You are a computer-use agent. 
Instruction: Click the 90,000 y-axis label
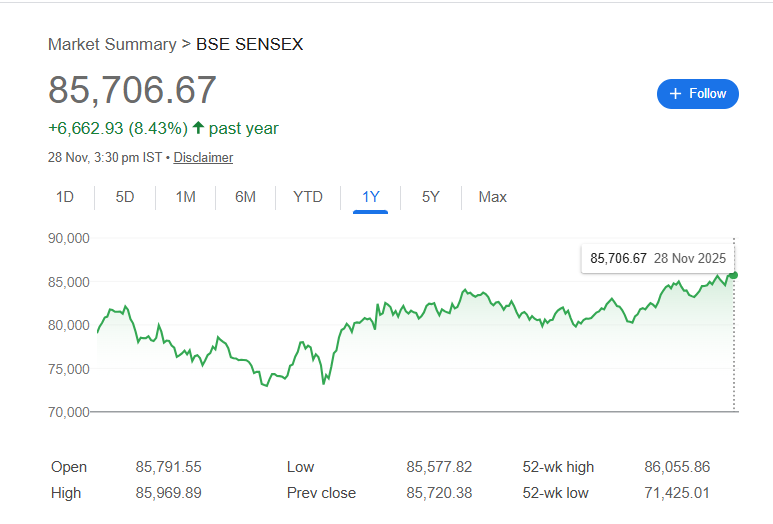69,238
